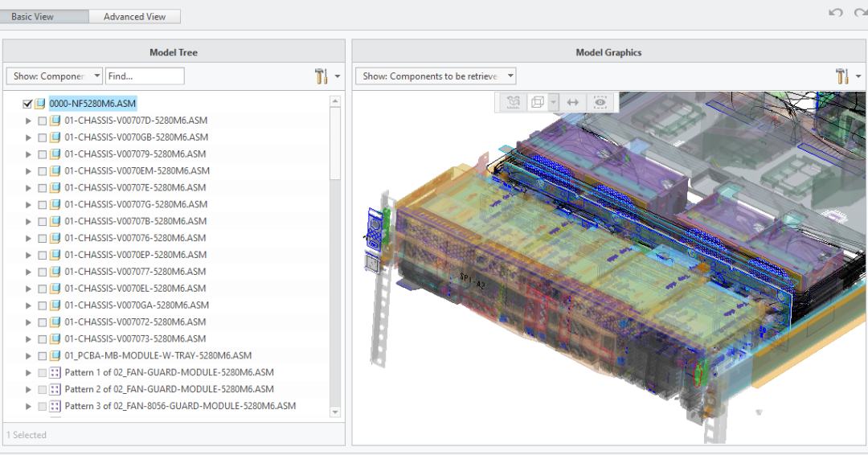Screen dimensions: 868x455
Task: Expand the 01-CHASSIS-V0070GB-5280M6.ASM tree node
Action: pyautogui.click(x=29, y=137)
